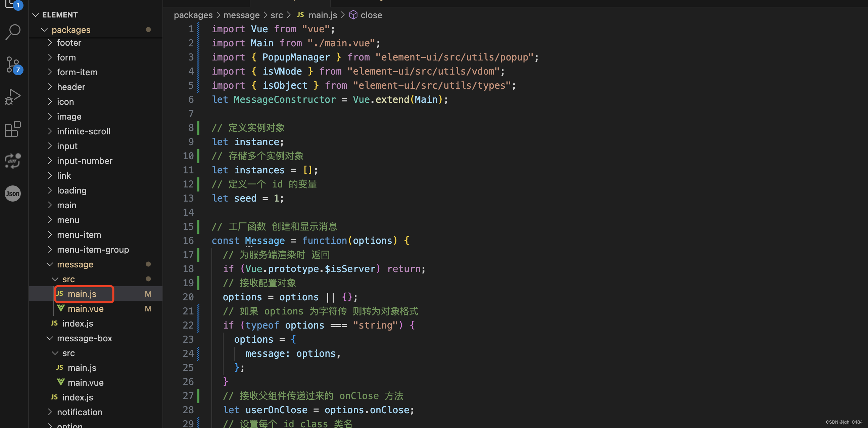Click line number 16 gutter
The width and height of the screenshot is (868, 428).
click(x=188, y=240)
